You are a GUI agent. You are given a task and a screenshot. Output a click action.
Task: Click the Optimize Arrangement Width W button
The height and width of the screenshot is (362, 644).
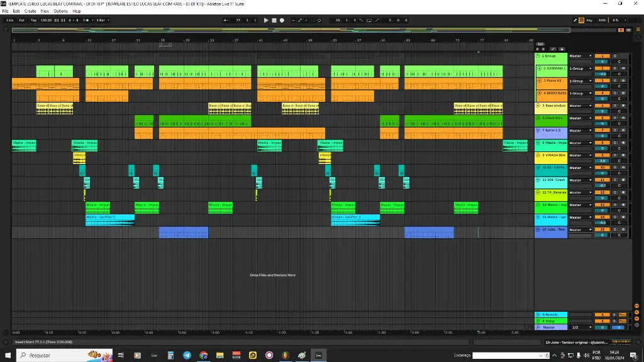pyautogui.click(x=628, y=30)
